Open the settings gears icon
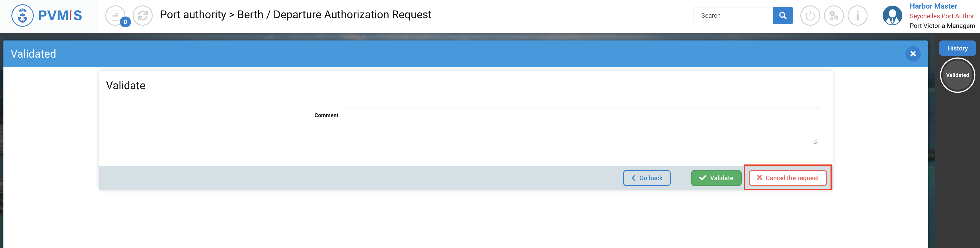 [834, 16]
